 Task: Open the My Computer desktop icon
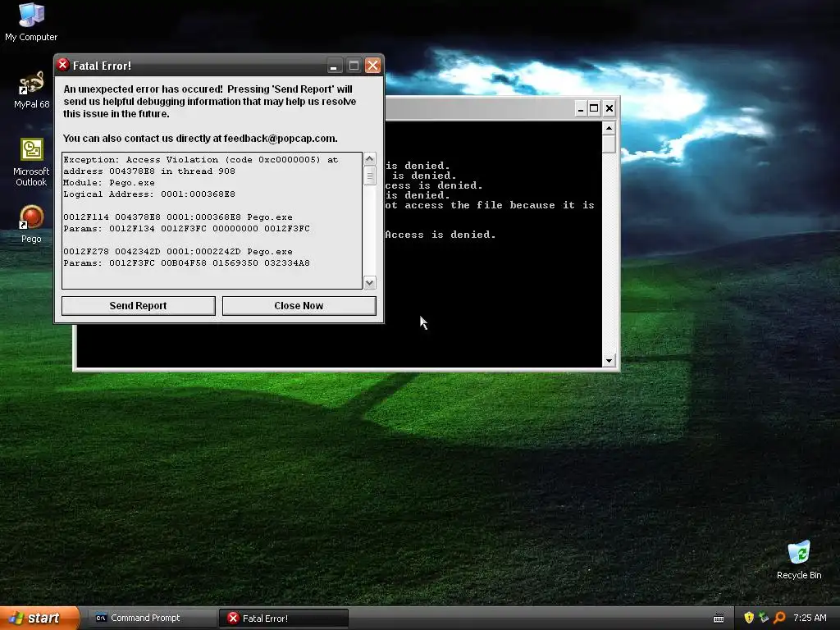point(31,21)
